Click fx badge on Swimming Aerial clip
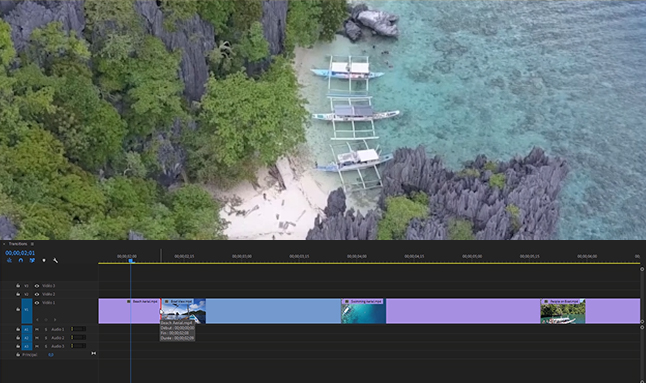The height and width of the screenshot is (383, 646). tap(347, 301)
